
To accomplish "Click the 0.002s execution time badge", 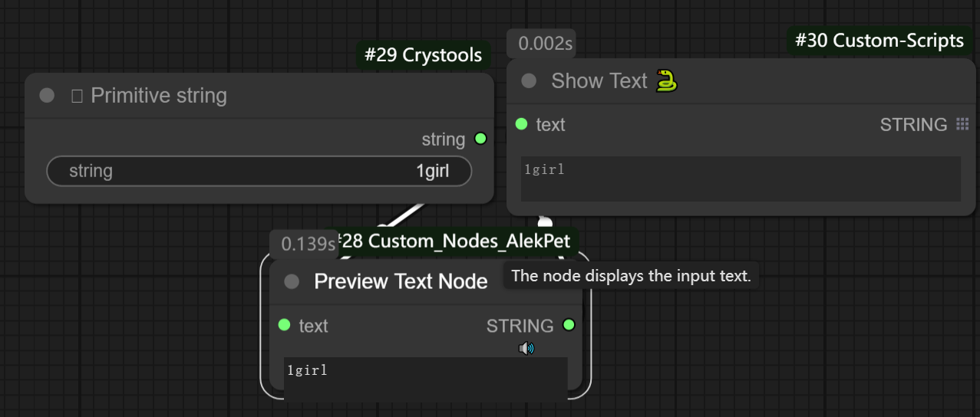I will coord(541,44).
